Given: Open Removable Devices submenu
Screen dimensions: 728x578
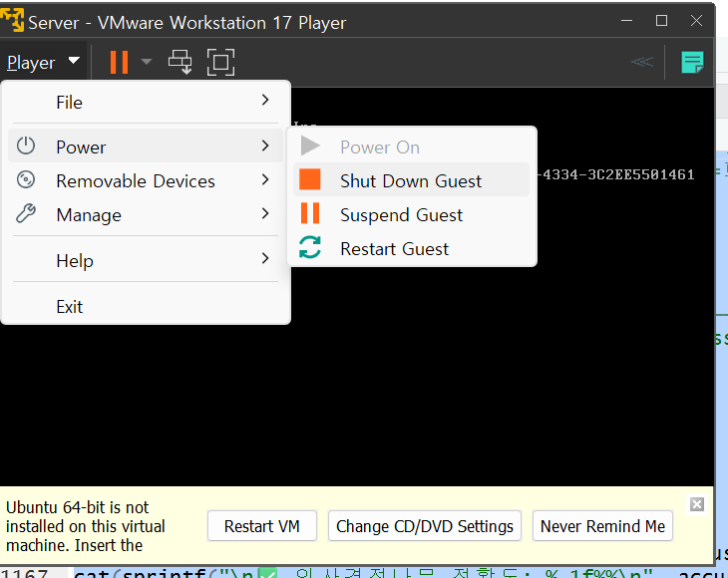Looking at the screenshot, I should (x=146, y=180).
